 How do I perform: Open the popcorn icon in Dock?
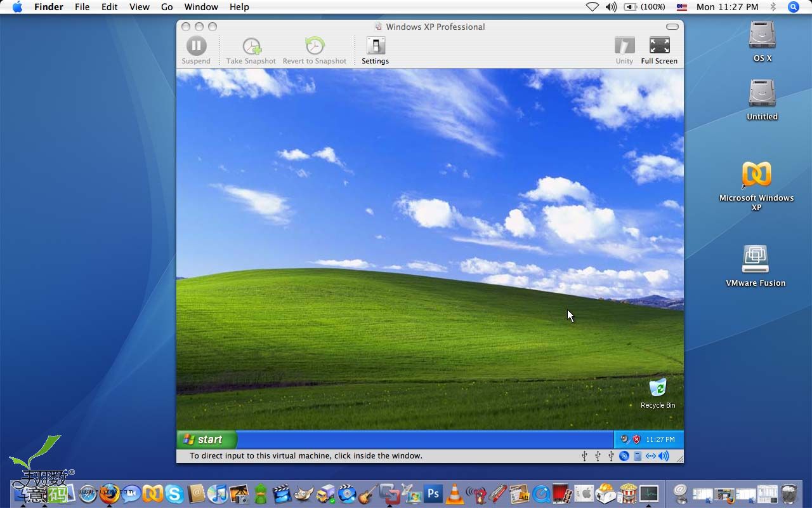627,493
